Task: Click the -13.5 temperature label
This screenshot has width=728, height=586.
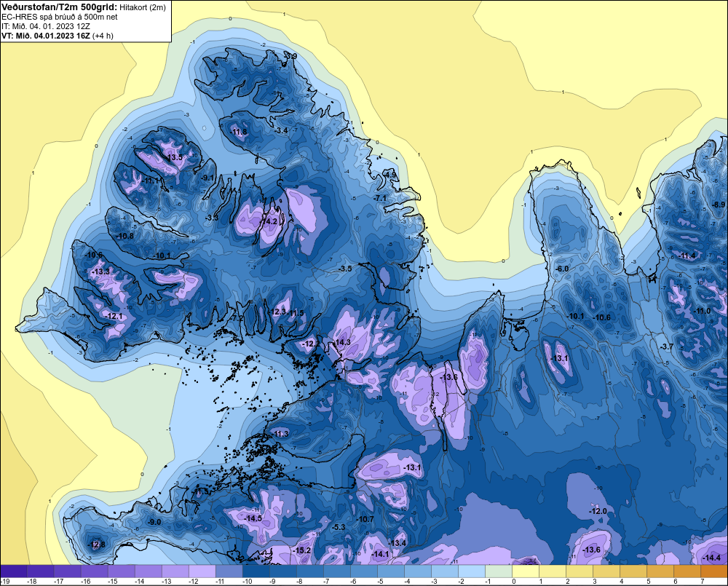Action: 174,157
